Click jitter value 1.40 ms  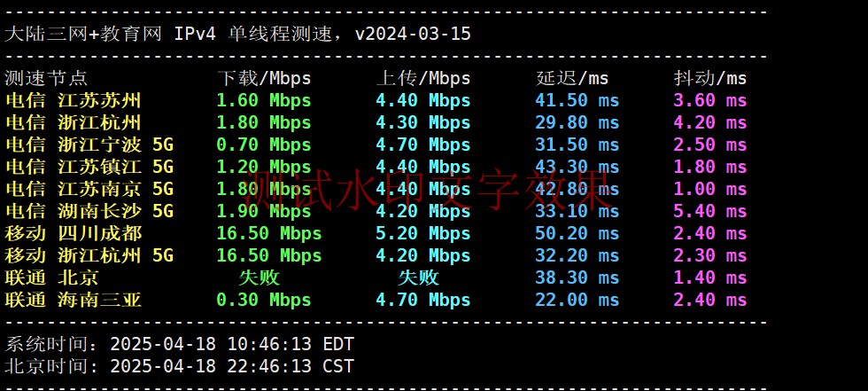(x=710, y=278)
